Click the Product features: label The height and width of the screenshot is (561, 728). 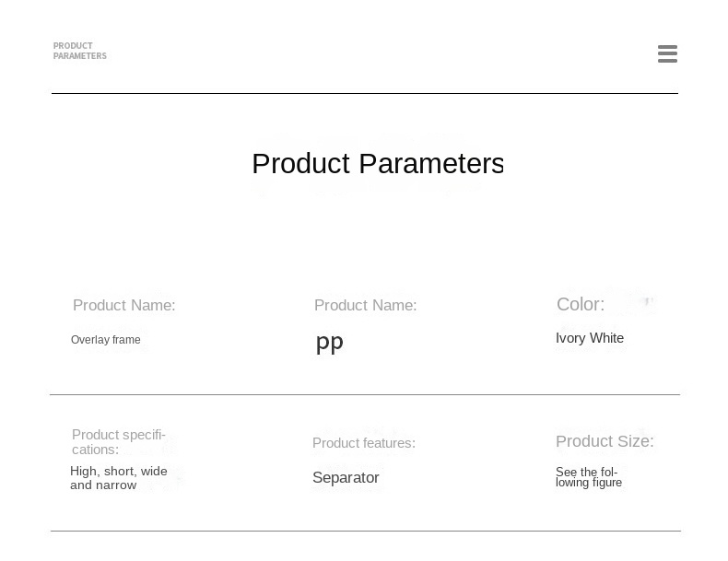(364, 443)
